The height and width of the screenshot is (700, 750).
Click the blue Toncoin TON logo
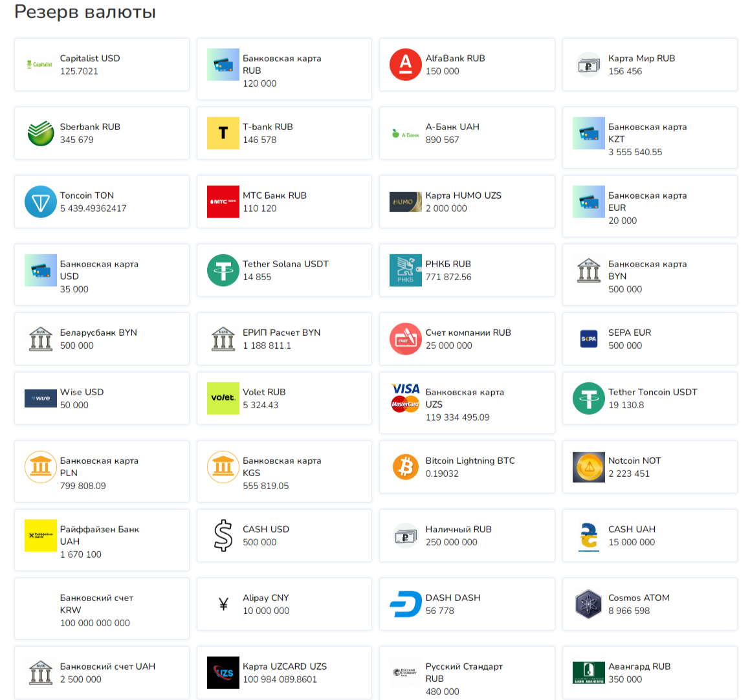click(x=41, y=202)
